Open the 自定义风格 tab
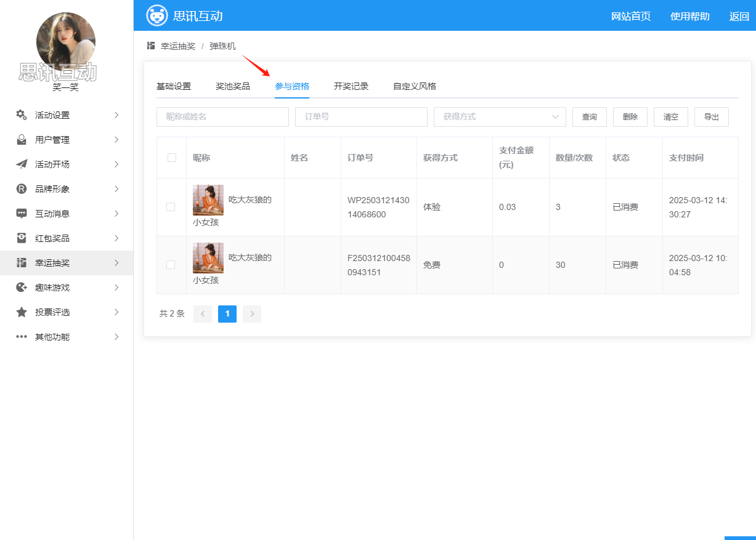Viewport: 756px width, 540px height. click(x=415, y=86)
